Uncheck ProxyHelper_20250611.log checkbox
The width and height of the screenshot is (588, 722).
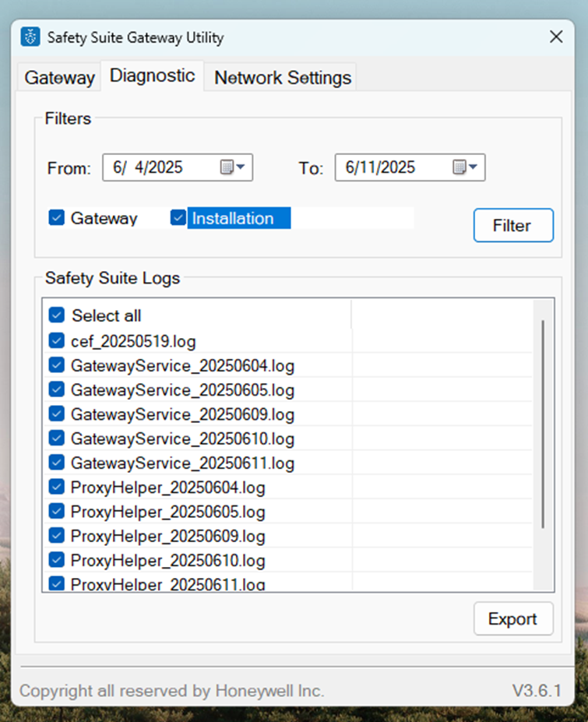pyautogui.click(x=57, y=584)
